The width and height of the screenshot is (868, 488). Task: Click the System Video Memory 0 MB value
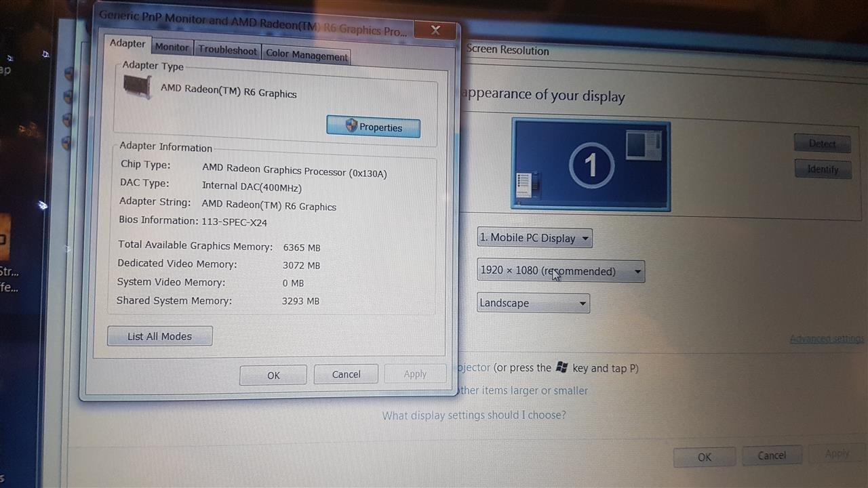coord(293,283)
